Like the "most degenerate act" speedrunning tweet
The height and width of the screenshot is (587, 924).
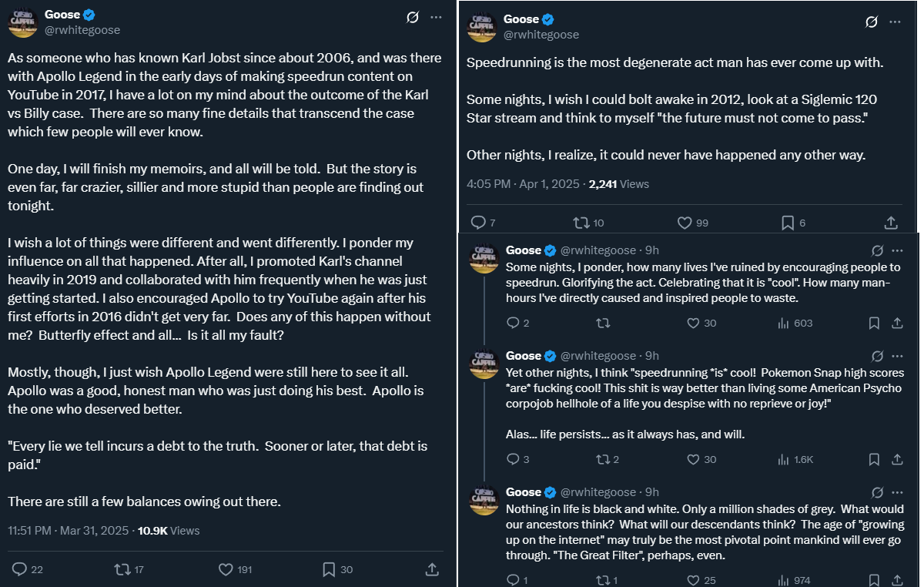[x=685, y=223]
